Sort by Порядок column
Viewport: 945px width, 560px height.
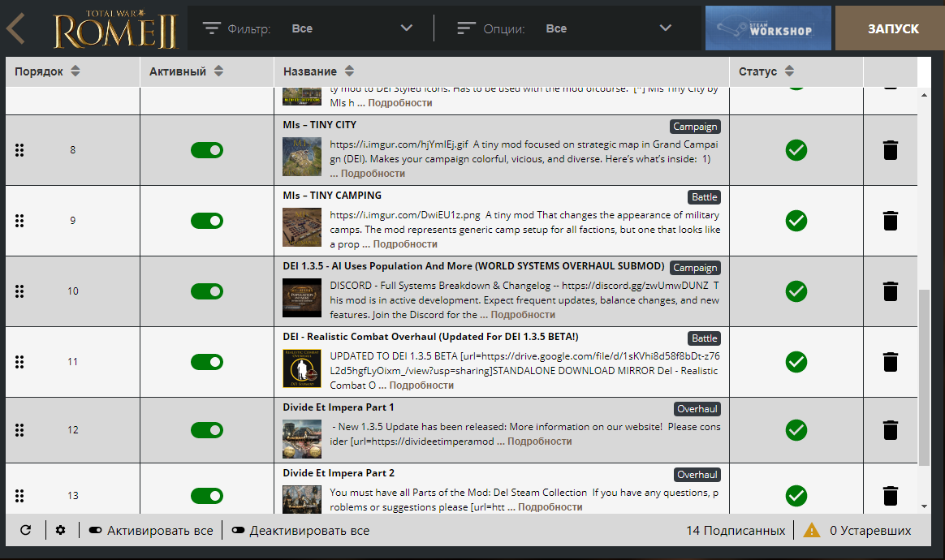click(48, 71)
